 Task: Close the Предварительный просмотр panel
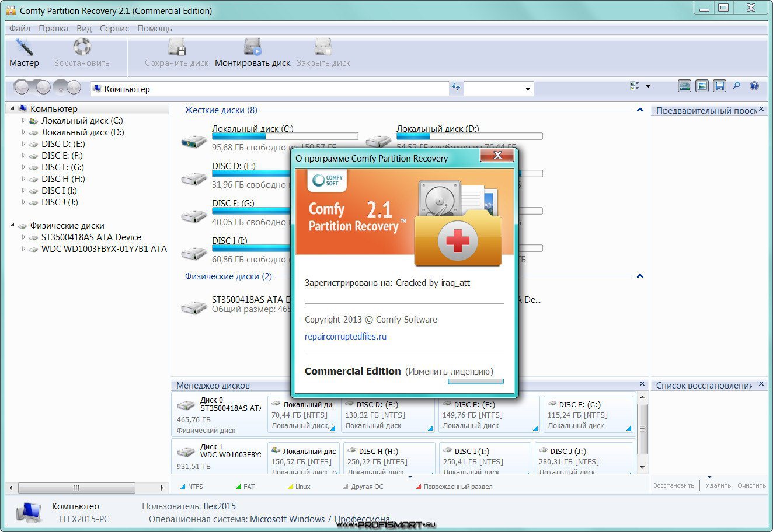pos(761,109)
